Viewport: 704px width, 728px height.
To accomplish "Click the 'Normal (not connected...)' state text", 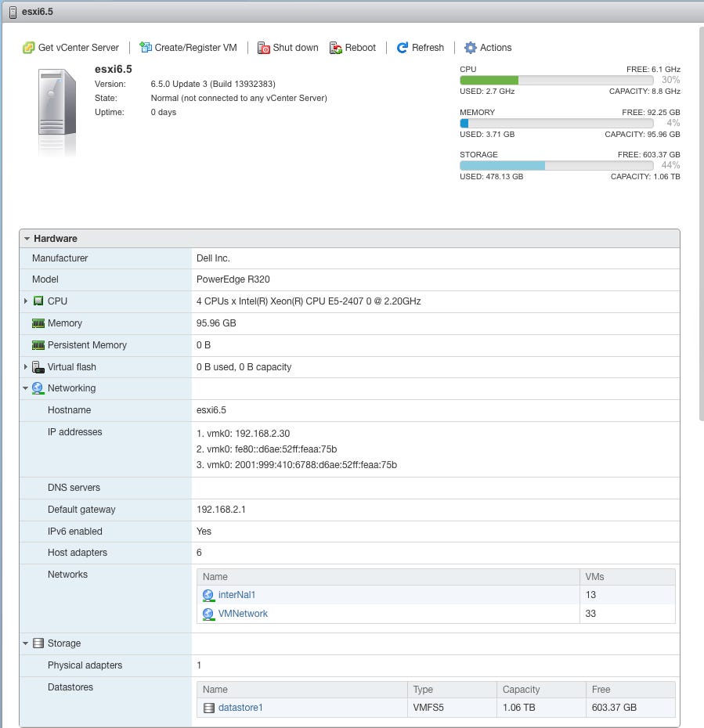I will click(x=239, y=99).
